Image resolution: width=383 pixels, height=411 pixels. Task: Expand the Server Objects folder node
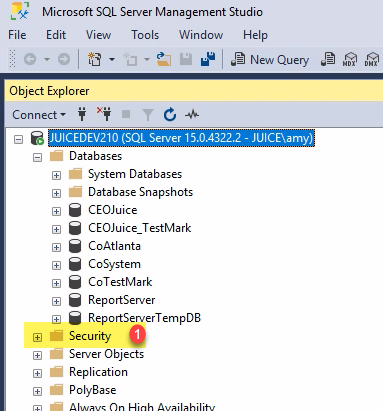(37, 355)
